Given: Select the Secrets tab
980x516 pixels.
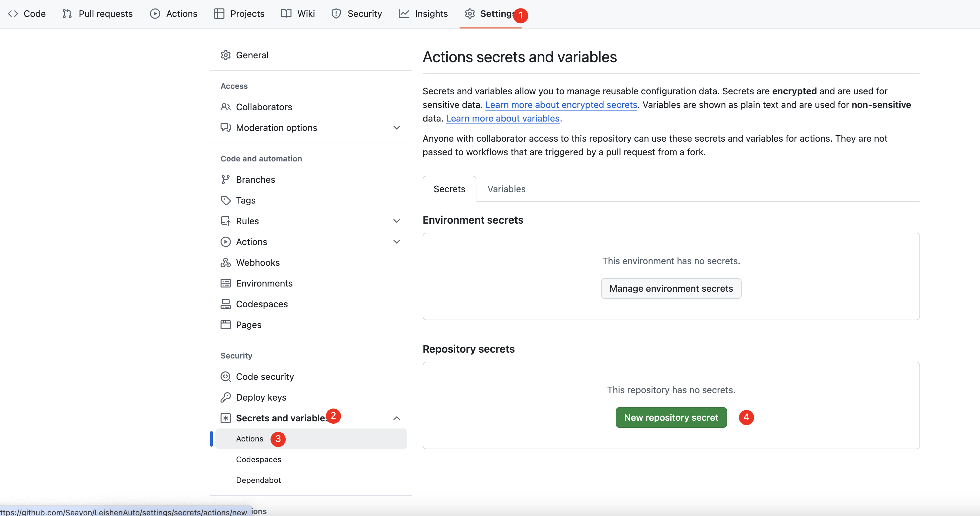Looking at the screenshot, I should coord(449,189).
